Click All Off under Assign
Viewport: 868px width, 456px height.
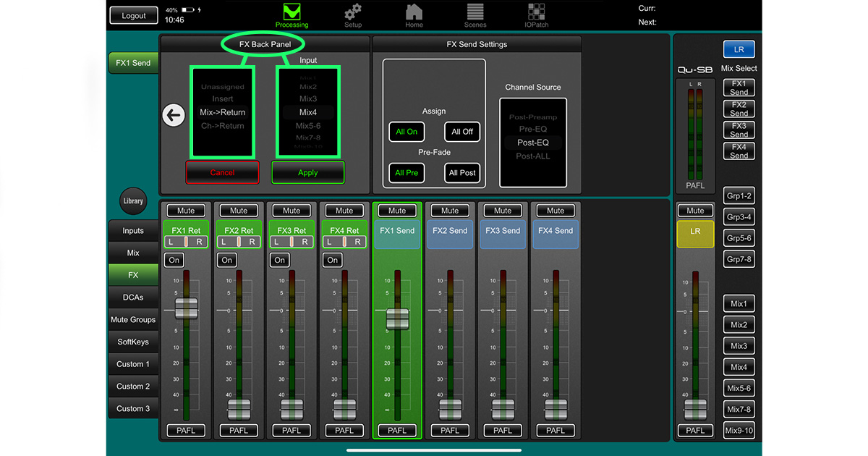tap(462, 132)
